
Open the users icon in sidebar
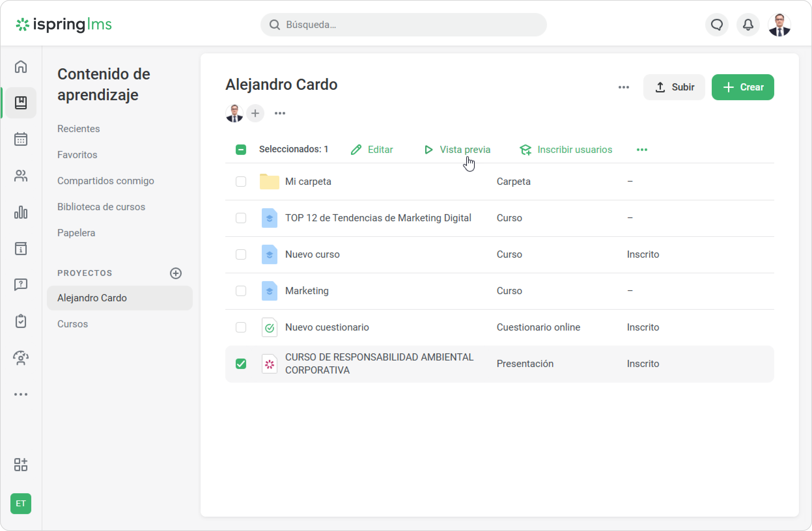21,176
